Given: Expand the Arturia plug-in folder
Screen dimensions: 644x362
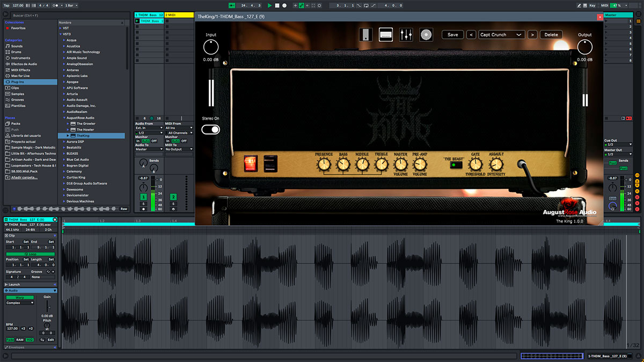Looking at the screenshot, I should tap(64, 94).
